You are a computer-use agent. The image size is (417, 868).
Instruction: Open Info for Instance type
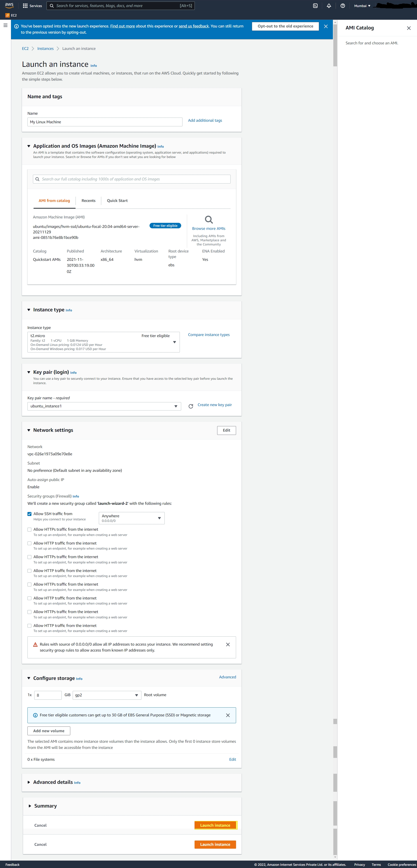[69, 310]
